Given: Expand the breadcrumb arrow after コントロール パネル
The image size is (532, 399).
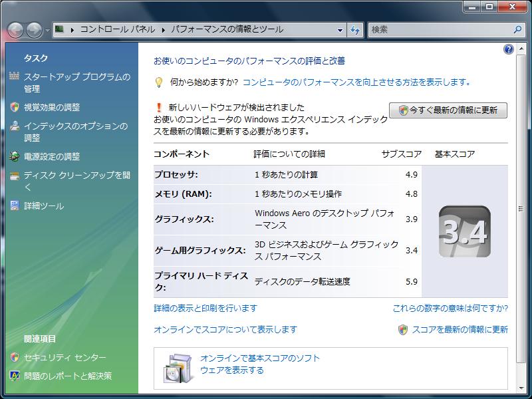Looking at the screenshot, I should (162, 30).
